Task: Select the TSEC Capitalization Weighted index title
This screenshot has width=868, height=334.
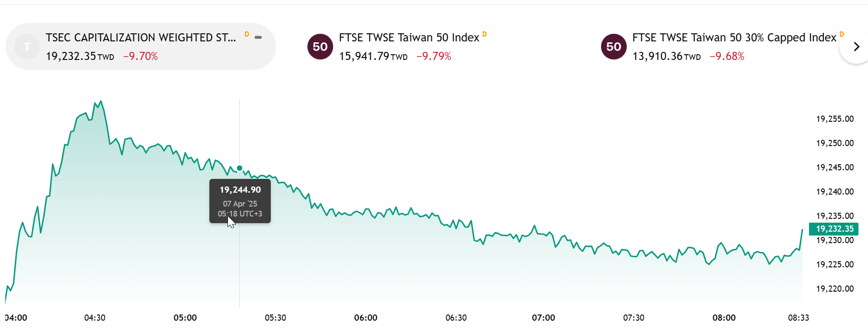Action: [x=140, y=38]
